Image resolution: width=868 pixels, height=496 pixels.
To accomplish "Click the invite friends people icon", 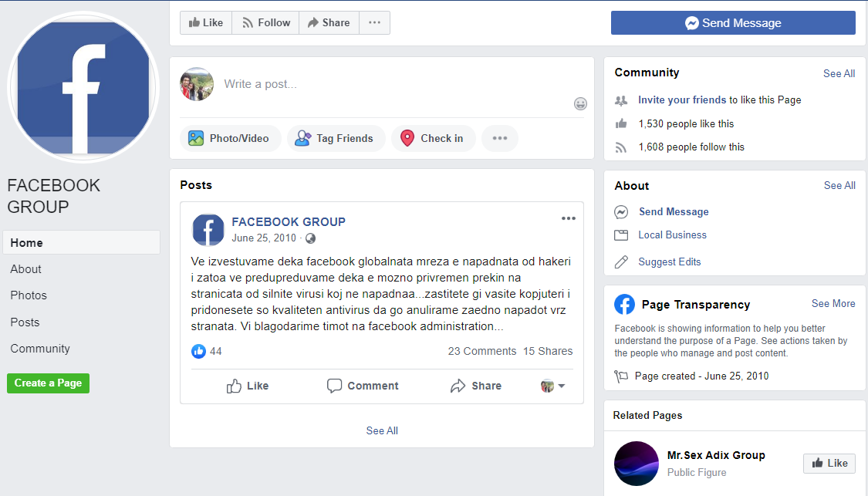I will (x=621, y=100).
